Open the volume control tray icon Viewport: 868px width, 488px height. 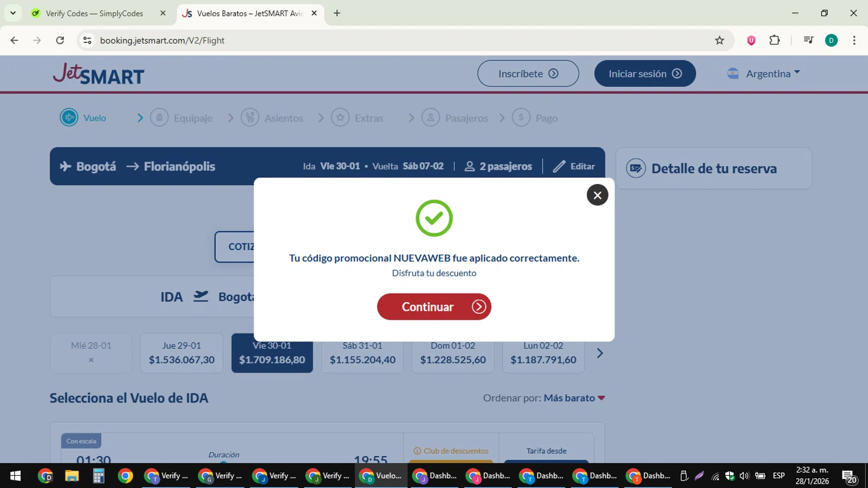tap(744, 476)
